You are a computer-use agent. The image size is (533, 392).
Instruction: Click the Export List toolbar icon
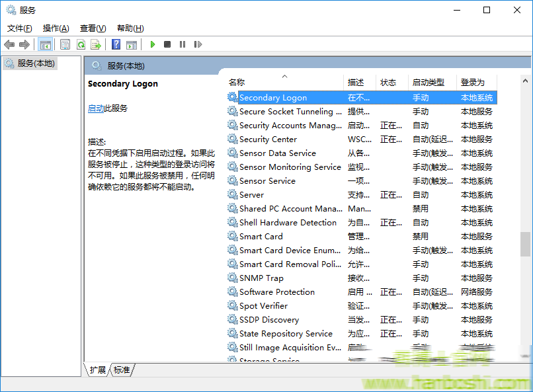96,44
